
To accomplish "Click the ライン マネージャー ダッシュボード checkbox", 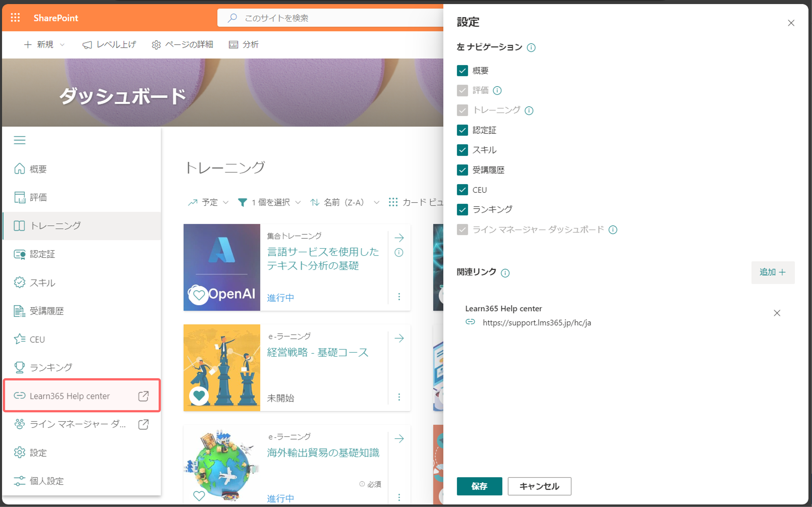I will pyautogui.click(x=462, y=229).
